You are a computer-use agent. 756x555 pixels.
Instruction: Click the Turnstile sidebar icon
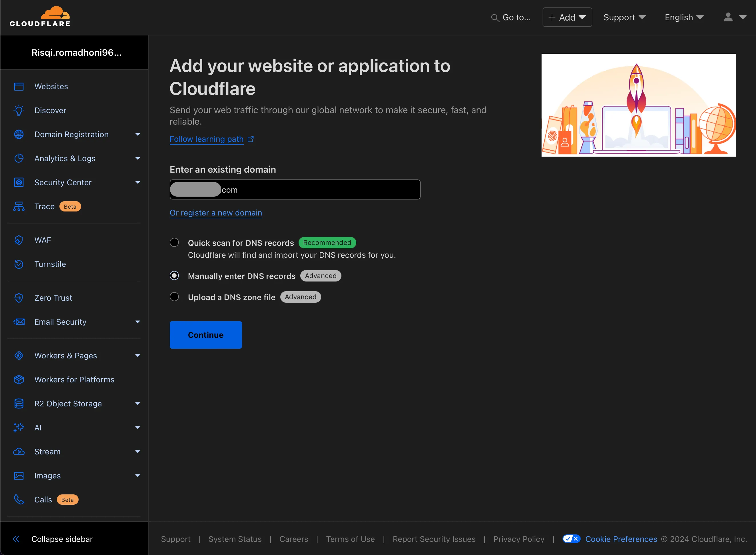pos(19,264)
